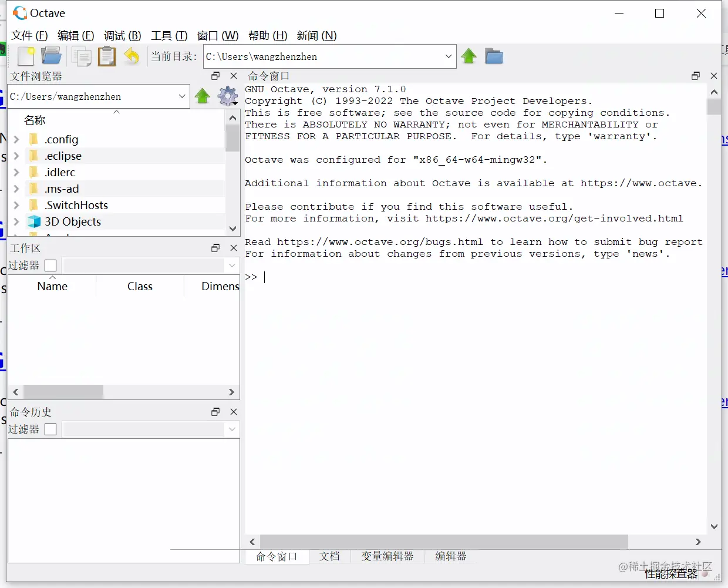Undock the command history panel
The width and height of the screenshot is (728, 588).
[x=215, y=412]
